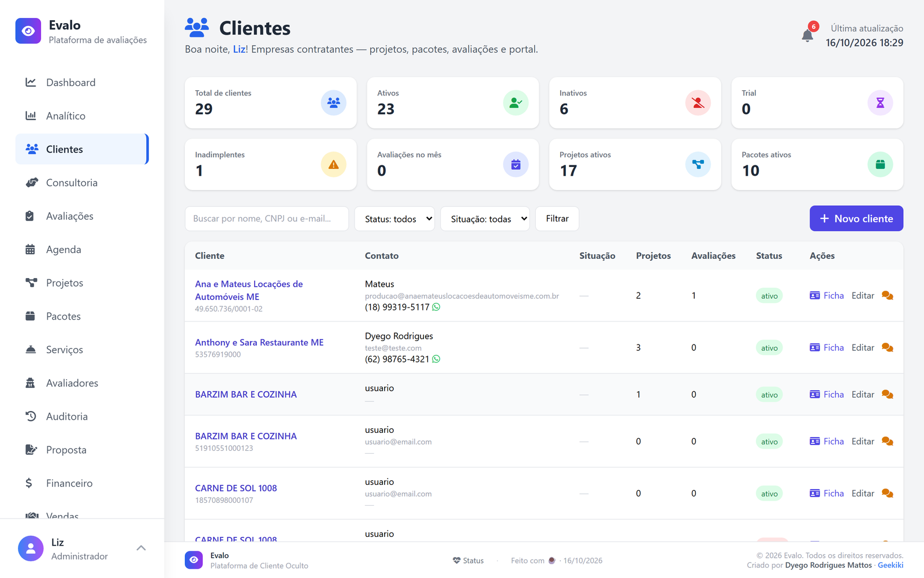Viewport: 924px width, 578px height.
Task: Open Agenda in the sidebar
Action: 82,250
